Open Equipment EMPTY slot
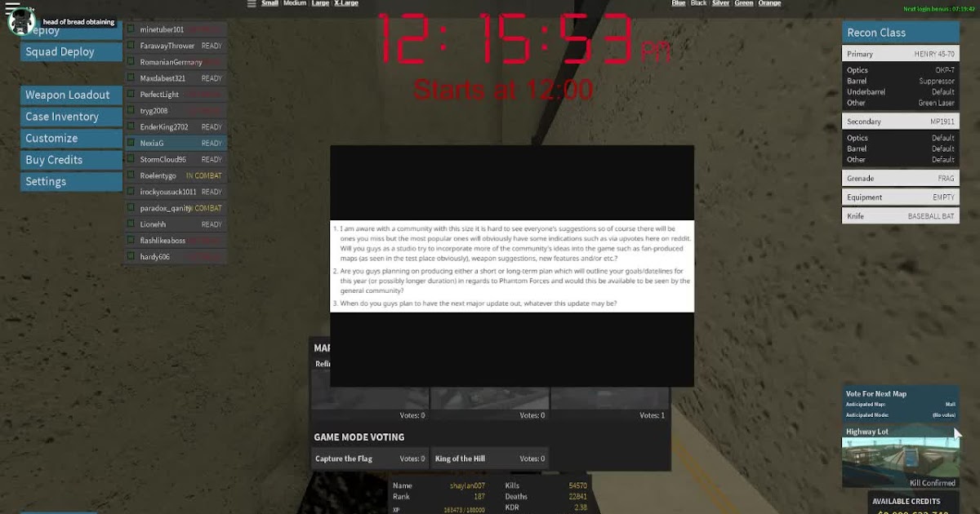This screenshot has width=980, height=514. click(901, 197)
